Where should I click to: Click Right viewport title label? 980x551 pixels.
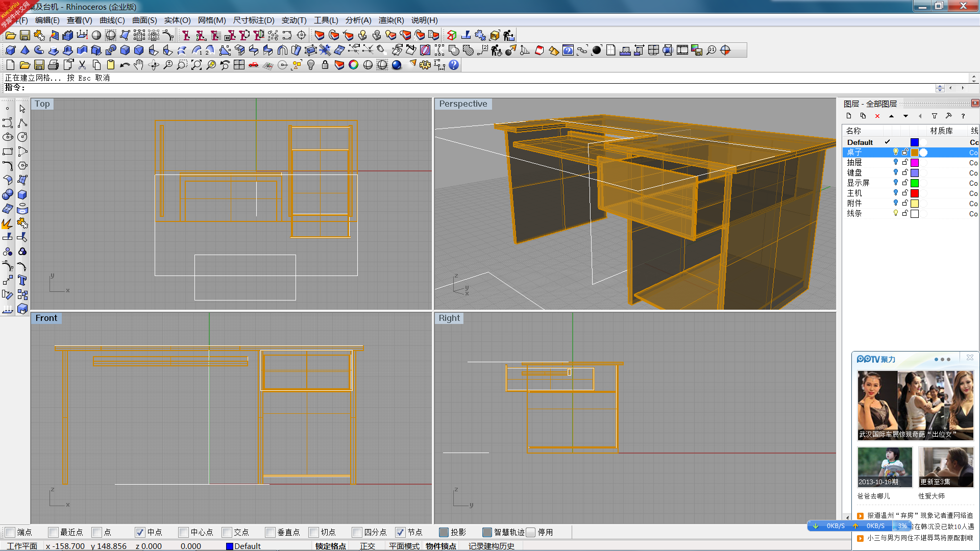coord(449,318)
